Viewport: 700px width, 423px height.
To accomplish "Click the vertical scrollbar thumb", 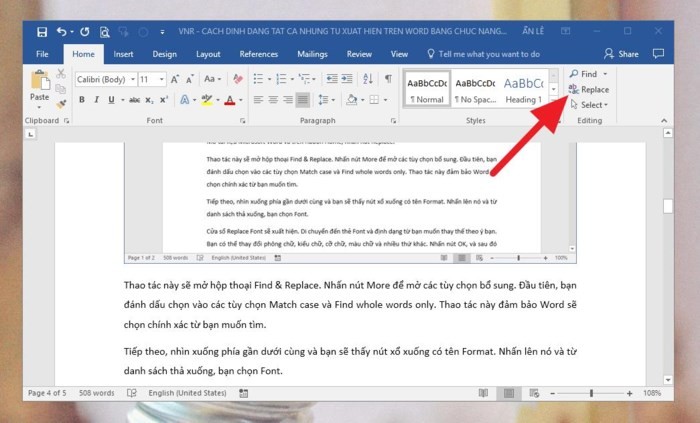I will tap(668, 206).
